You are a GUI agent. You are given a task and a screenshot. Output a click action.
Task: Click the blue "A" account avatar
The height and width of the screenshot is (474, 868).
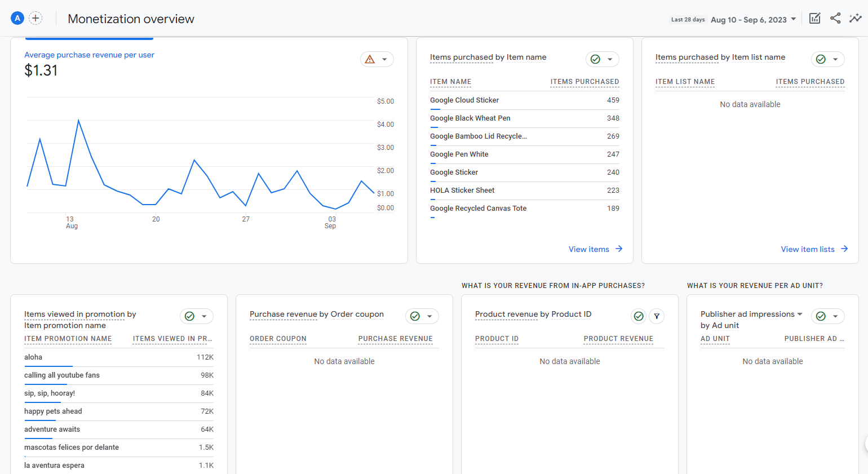tap(17, 17)
